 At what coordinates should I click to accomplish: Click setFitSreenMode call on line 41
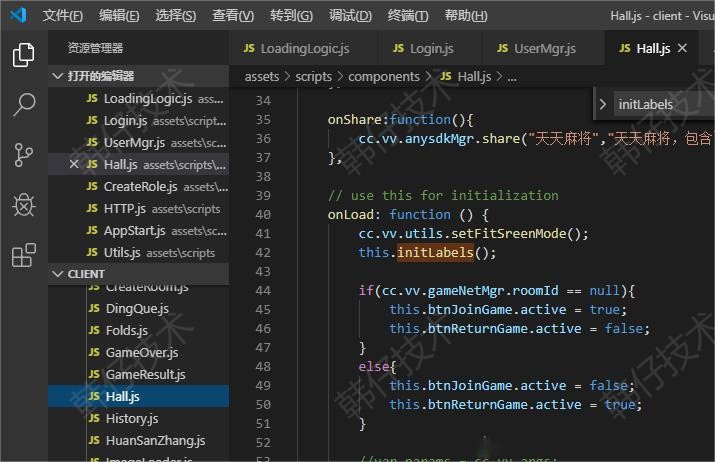pyautogui.click(x=508, y=234)
